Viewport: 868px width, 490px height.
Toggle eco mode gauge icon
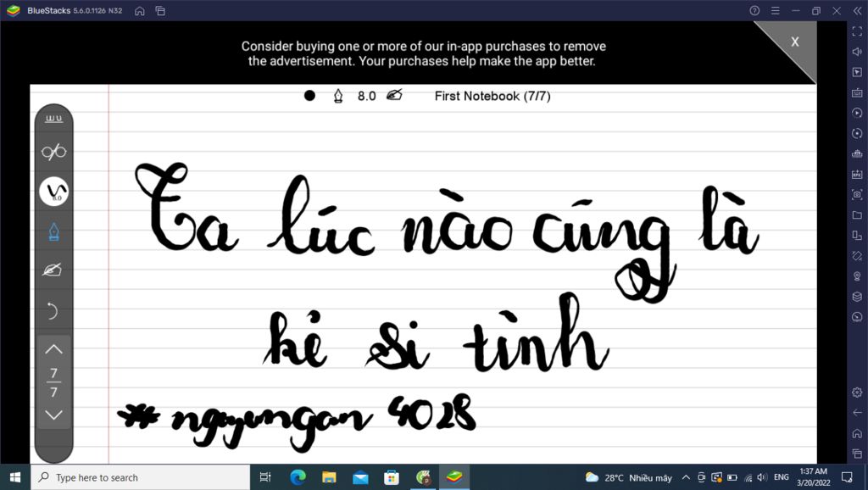click(857, 317)
